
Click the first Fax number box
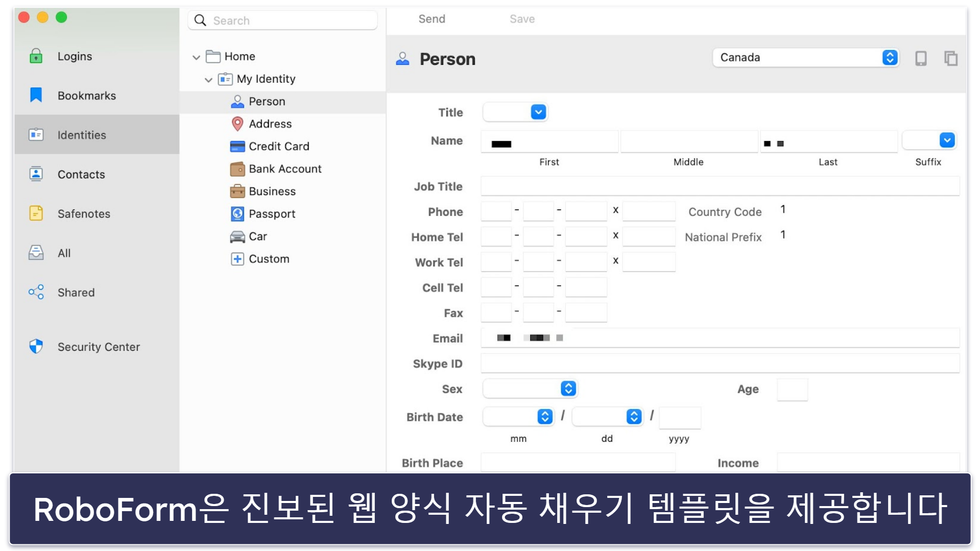coord(496,313)
